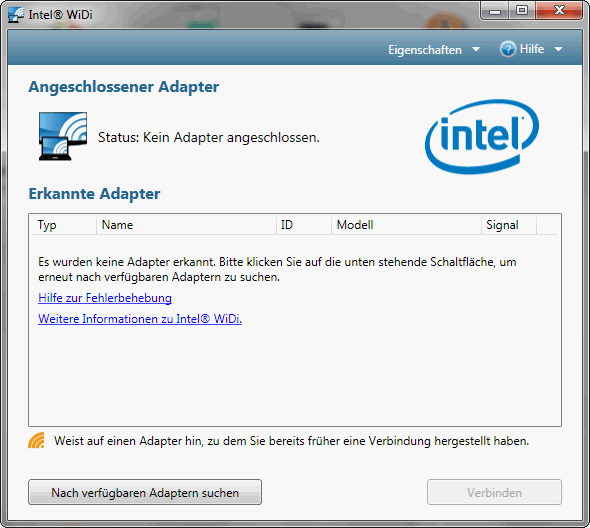Image resolution: width=590 pixels, height=528 pixels.
Task: Click the orange previously connected adapter icon
Action: click(36, 440)
